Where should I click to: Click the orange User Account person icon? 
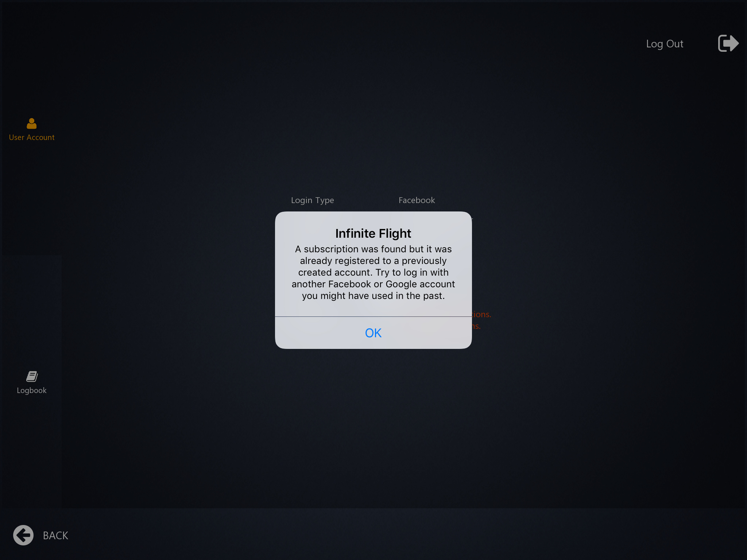[x=32, y=124]
